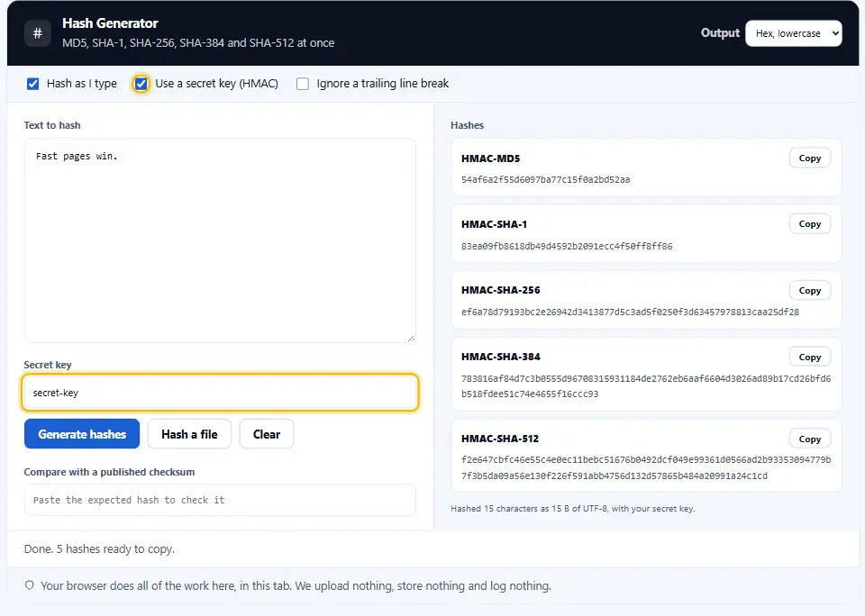Uncheck Use a secret key (HMAC)
The image size is (865, 616).
(x=141, y=84)
